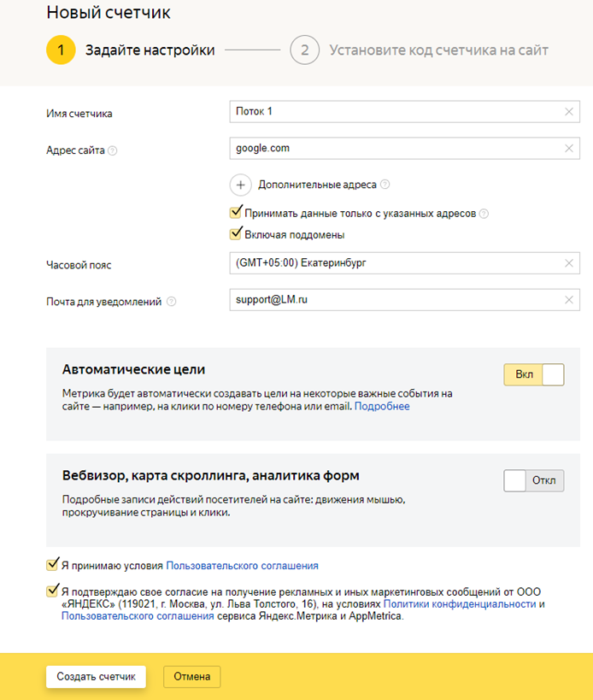
Task: Clear the counter name field X icon
Action: pyautogui.click(x=569, y=112)
